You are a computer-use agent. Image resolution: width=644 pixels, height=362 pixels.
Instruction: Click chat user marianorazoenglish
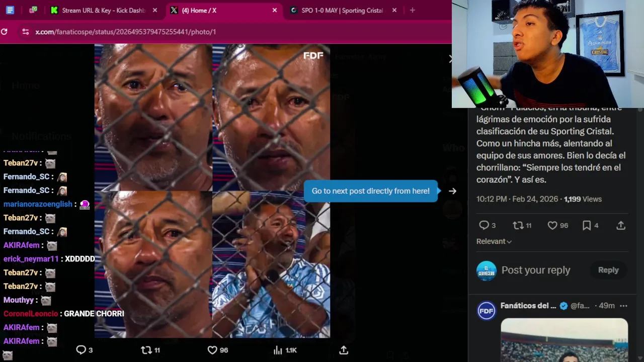pos(38,204)
